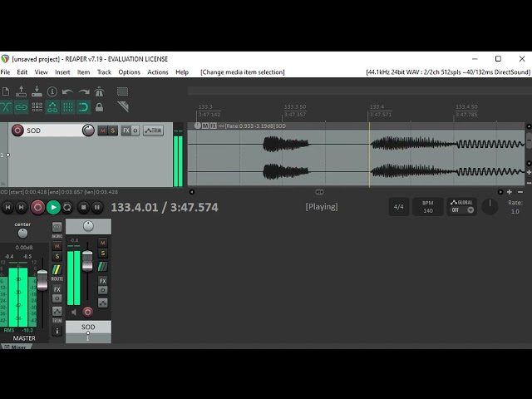Open the File menu

click(x=5, y=72)
